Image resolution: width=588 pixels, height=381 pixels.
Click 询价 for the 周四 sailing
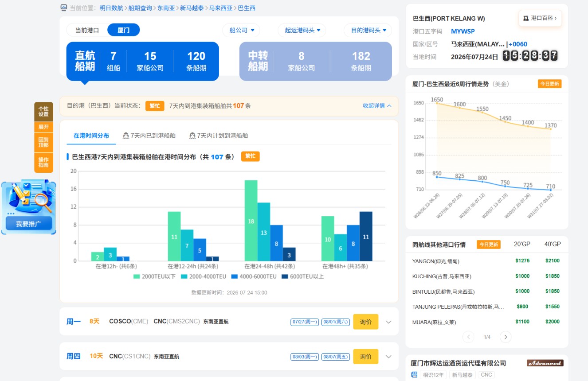pyautogui.click(x=366, y=357)
